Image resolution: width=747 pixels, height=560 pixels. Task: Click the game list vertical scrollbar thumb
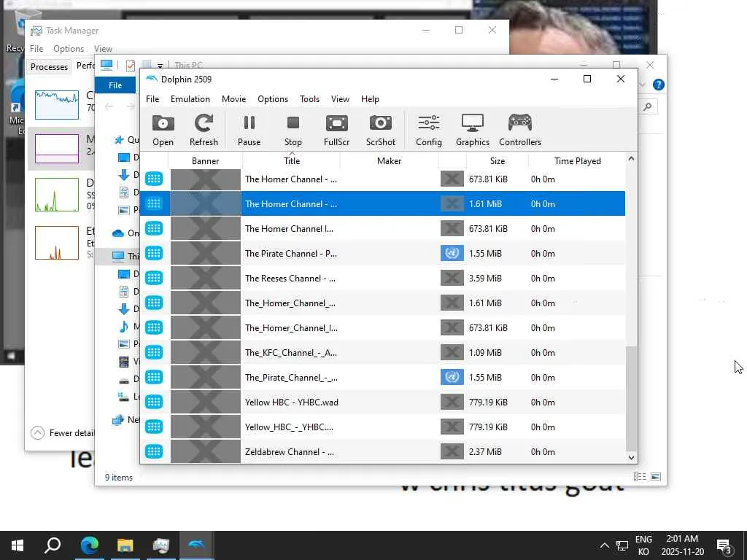[x=631, y=399]
